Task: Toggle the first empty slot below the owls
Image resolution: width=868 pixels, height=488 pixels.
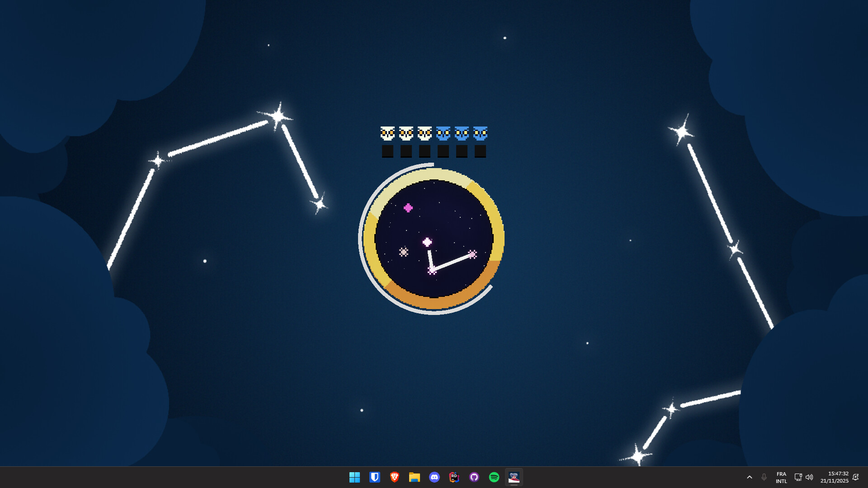Action: coord(387,151)
